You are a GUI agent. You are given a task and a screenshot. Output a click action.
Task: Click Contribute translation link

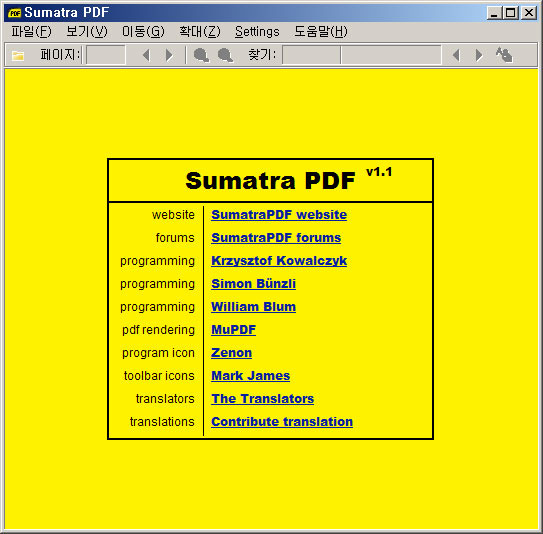[282, 421]
